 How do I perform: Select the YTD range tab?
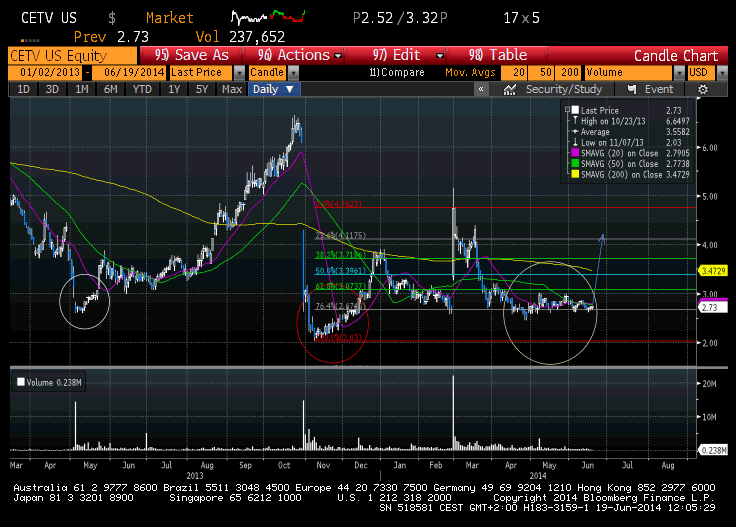[x=142, y=89]
